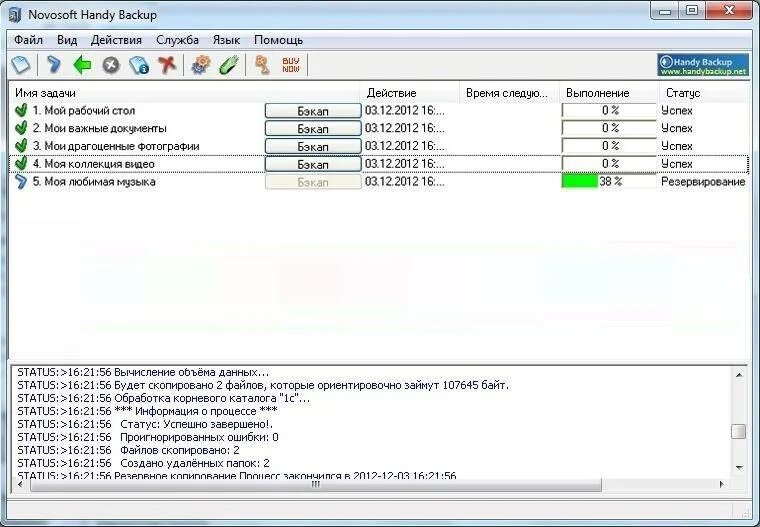
Task: Open task properties info icon
Action: click(x=139, y=65)
